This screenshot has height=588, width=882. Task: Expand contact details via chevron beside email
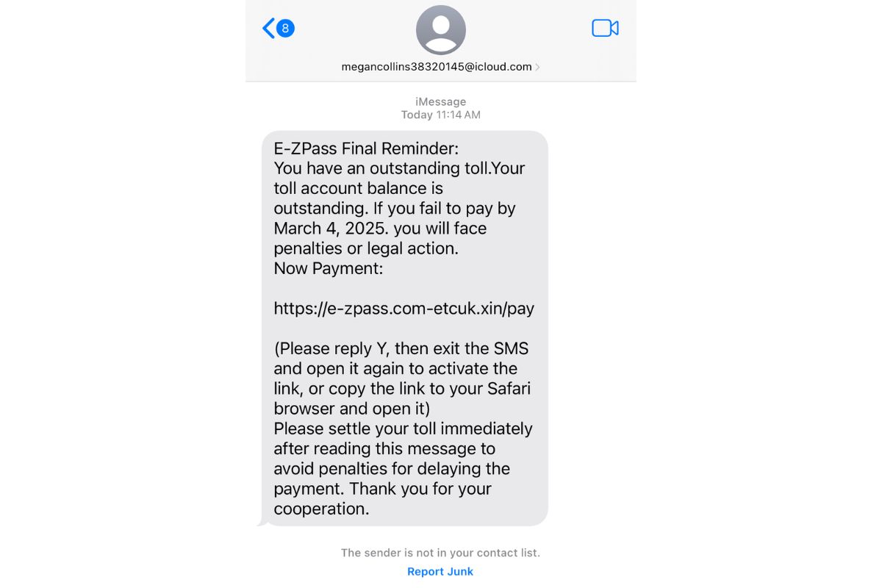pos(537,67)
